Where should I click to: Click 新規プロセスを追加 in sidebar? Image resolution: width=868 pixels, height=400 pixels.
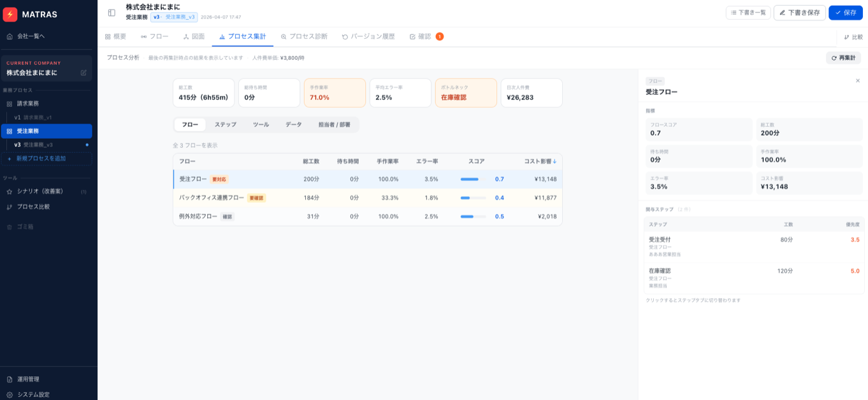coord(41,159)
